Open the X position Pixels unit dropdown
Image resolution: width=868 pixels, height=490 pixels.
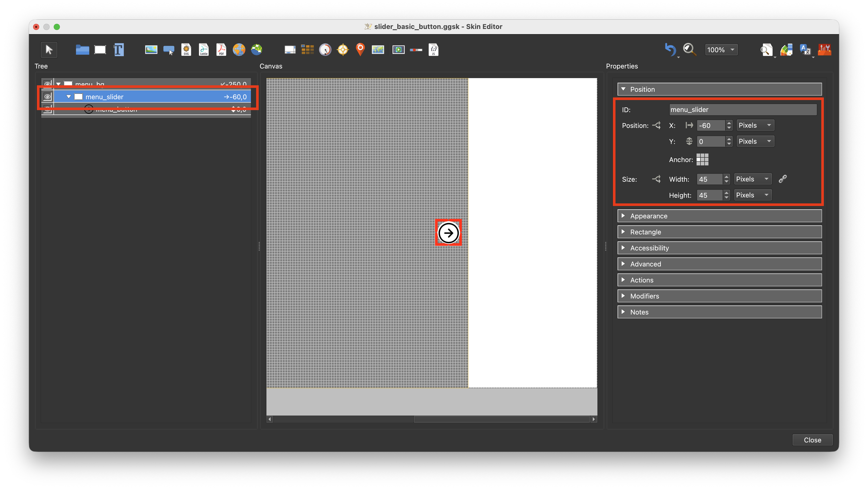755,125
